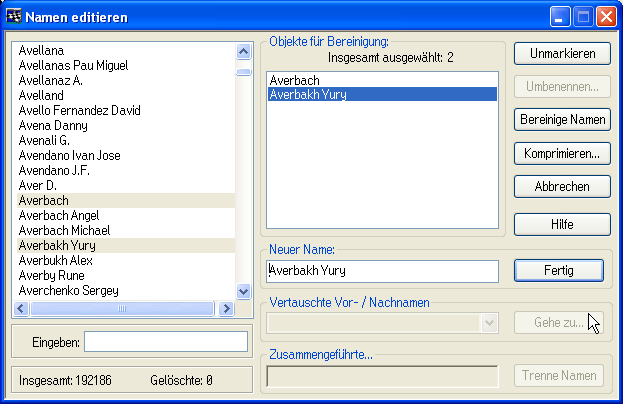
Task: Open Hilfe for this dialog
Action: point(562,225)
